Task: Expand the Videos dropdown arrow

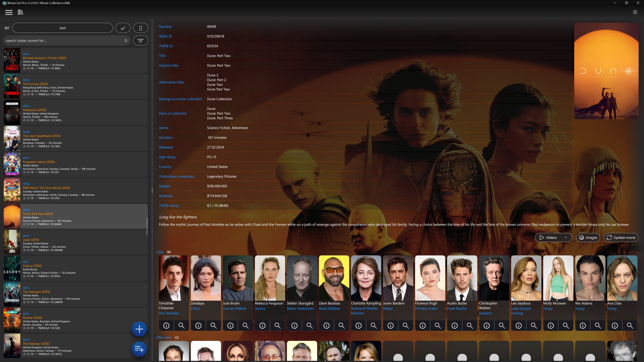Action: [566, 238]
